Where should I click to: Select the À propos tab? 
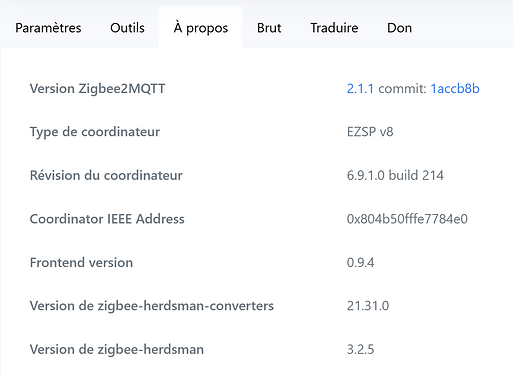(x=201, y=28)
